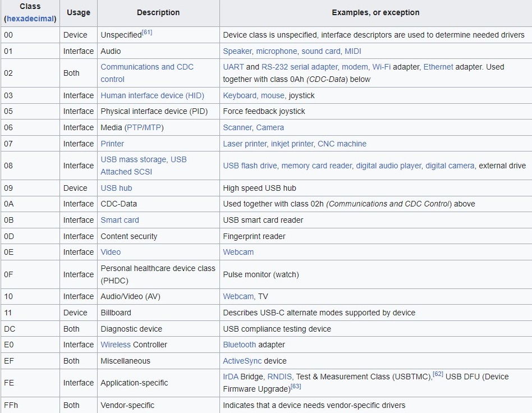Open reference 61 next to Unspecified

click(147, 32)
